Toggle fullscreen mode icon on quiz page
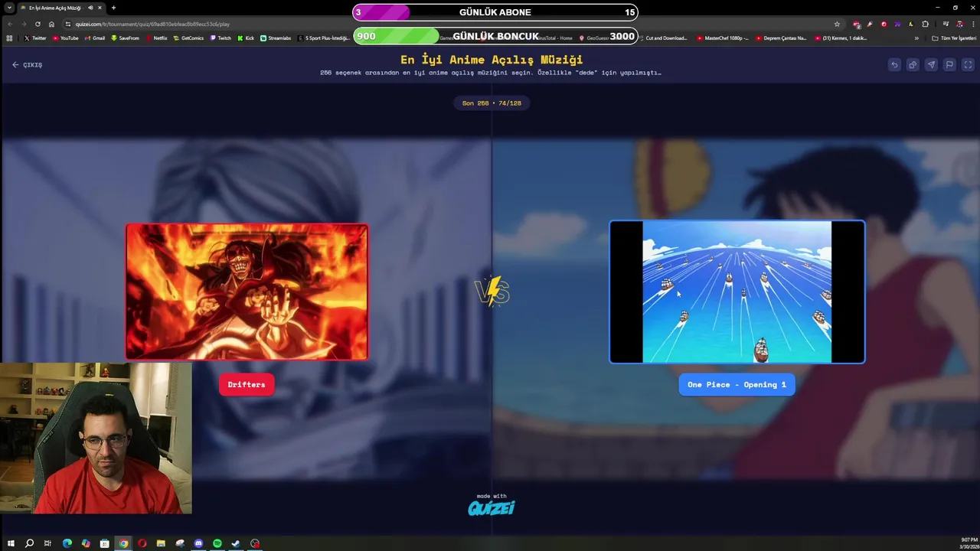The image size is (980, 551). pyautogui.click(x=968, y=65)
